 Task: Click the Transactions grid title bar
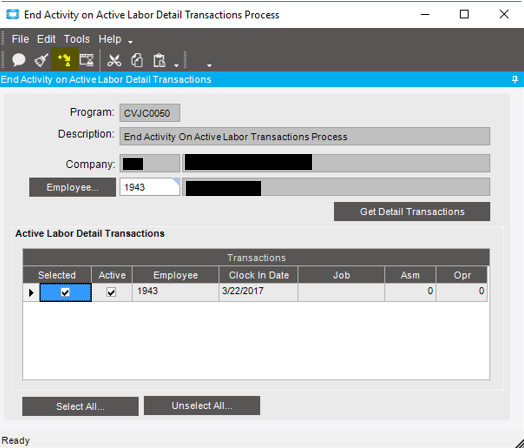click(x=256, y=257)
